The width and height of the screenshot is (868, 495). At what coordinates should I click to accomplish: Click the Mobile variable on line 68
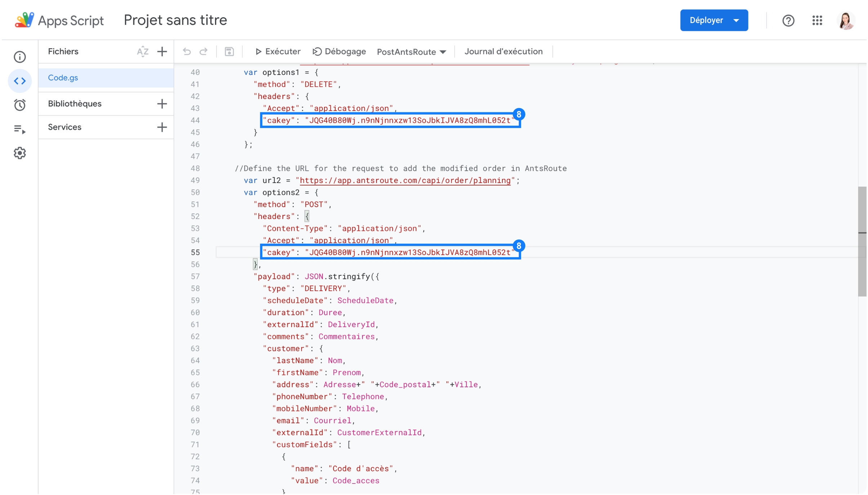361,409
